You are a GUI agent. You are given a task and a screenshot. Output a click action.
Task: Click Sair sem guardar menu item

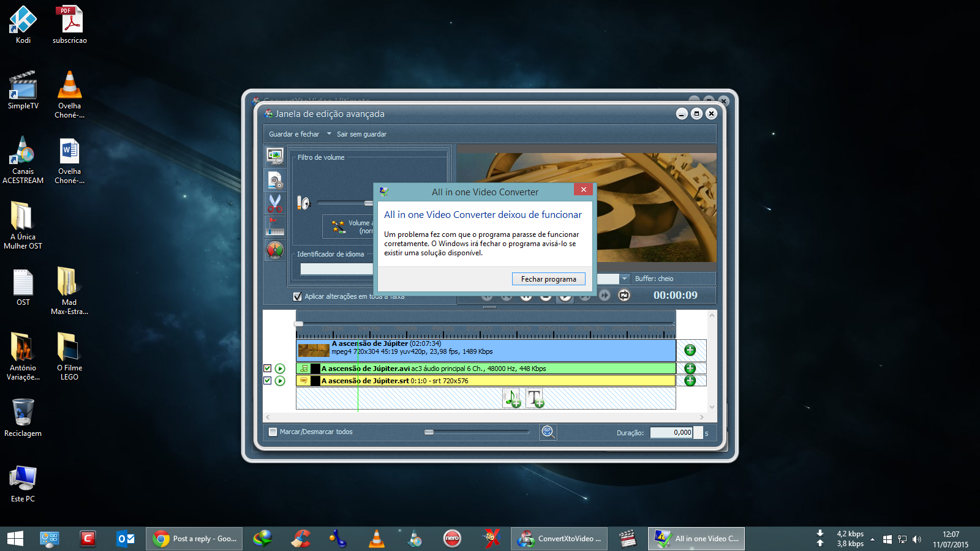[x=361, y=134]
